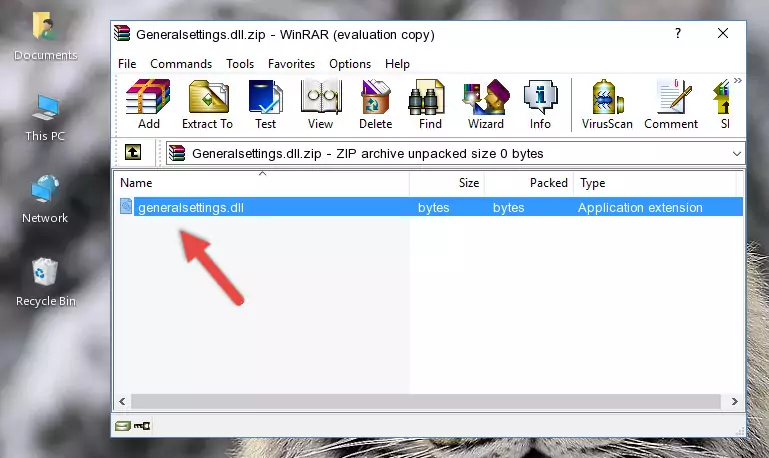Click the Delete toolbar icon

(x=376, y=104)
